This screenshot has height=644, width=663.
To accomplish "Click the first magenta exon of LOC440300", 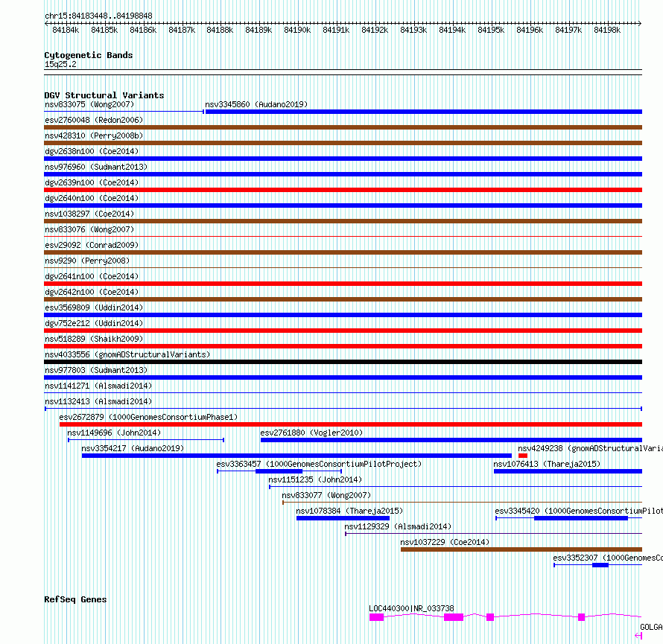I will (x=376, y=617).
